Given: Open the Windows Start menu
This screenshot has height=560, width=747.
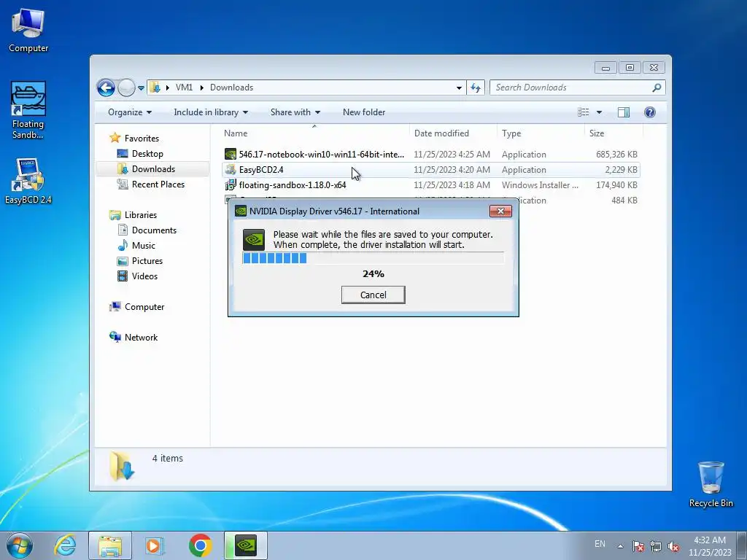Looking at the screenshot, I should pyautogui.click(x=20, y=545).
